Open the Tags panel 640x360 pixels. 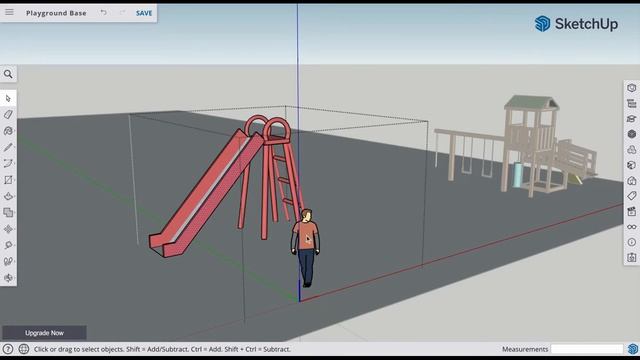[x=631, y=196]
